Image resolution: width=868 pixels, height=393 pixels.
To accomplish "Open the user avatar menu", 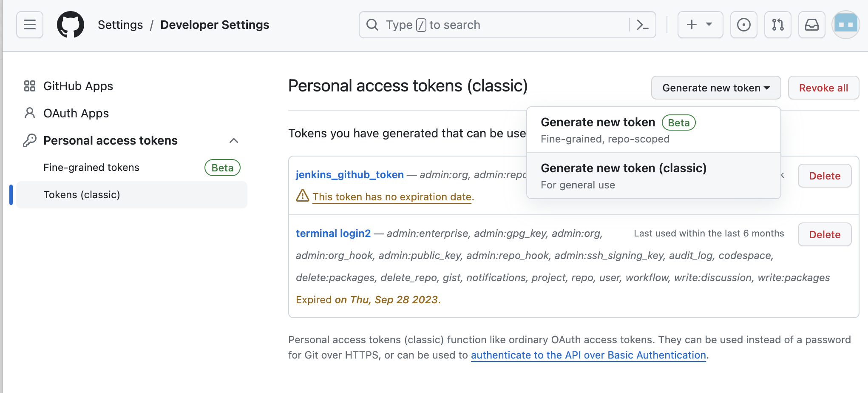I will (845, 25).
